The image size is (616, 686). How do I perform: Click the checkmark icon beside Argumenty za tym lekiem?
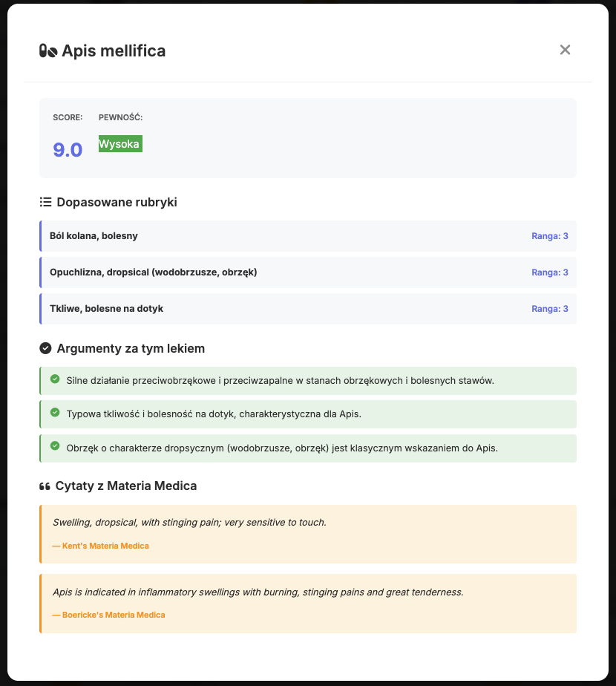pos(45,348)
